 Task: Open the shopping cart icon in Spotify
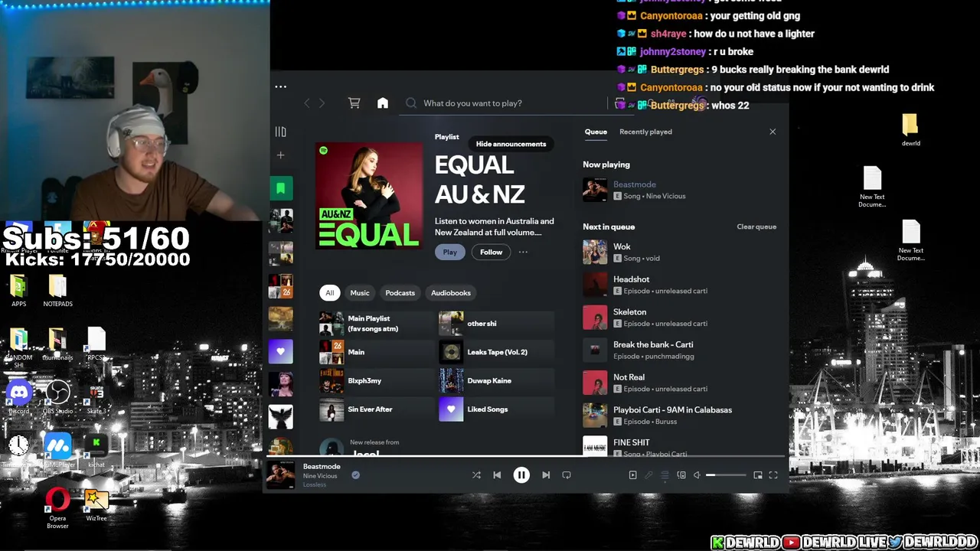(x=354, y=103)
